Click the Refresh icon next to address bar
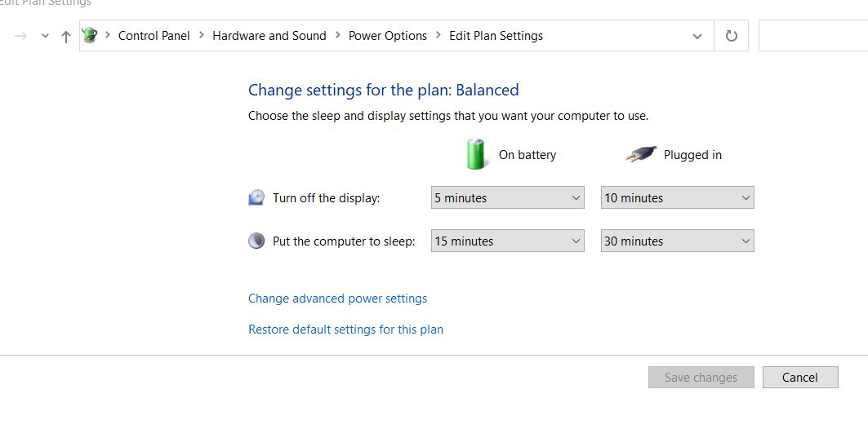Image resolution: width=868 pixels, height=447 pixels. click(732, 36)
